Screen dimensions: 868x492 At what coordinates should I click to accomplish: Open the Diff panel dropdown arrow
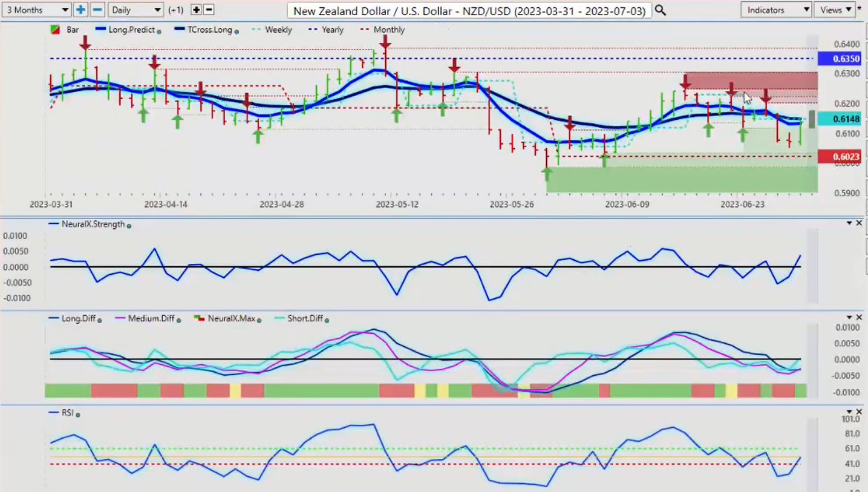click(x=849, y=318)
